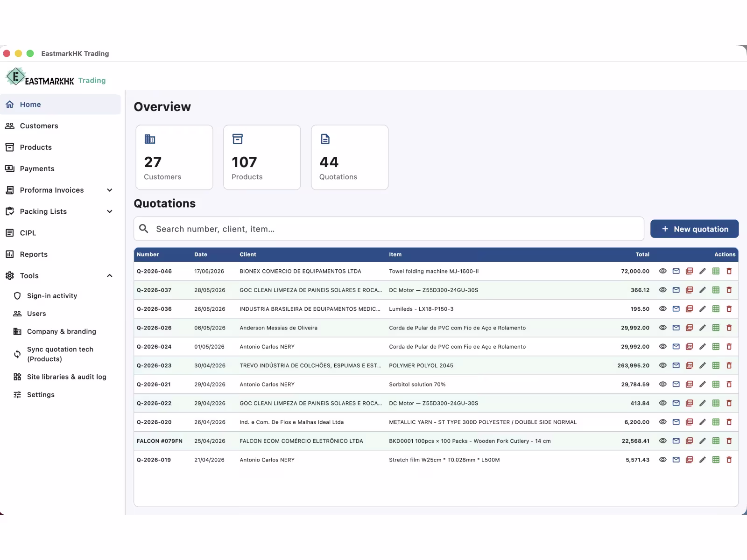Expand the Packing Lists submenu
Screen dimensions: 747x560
click(x=110, y=211)
